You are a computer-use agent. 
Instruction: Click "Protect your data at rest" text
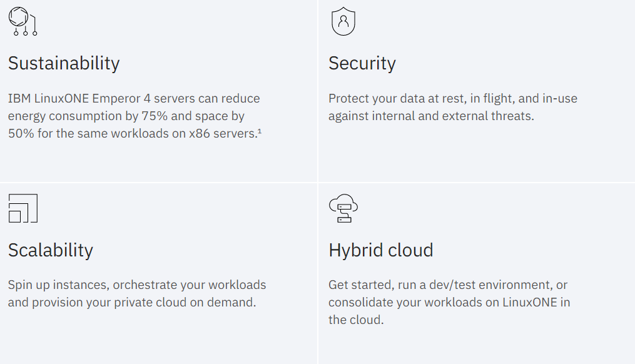click(395, 98)
